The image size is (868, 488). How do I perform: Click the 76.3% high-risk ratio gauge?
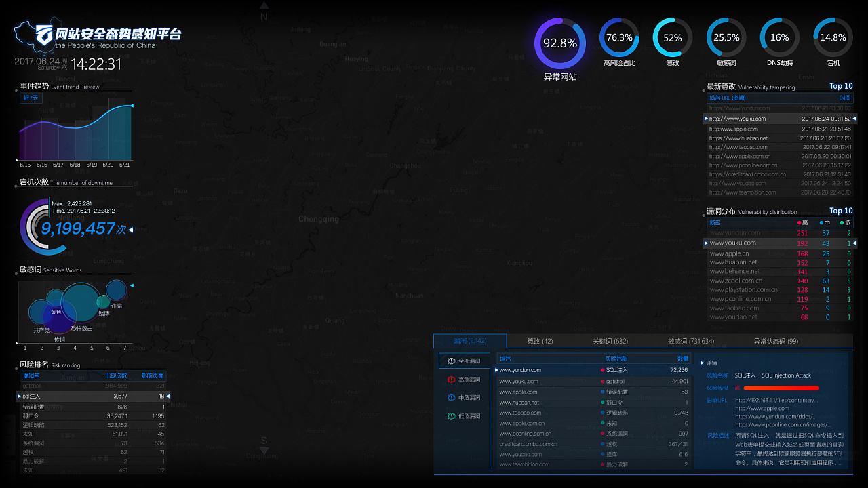[x=619, y=37]
